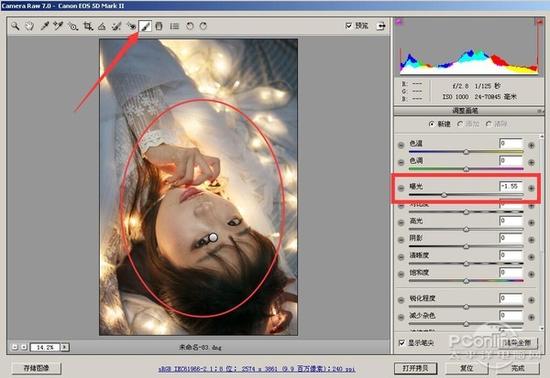
Task: Click the plus icon for 锐化程度
Action: click(531, 300)
